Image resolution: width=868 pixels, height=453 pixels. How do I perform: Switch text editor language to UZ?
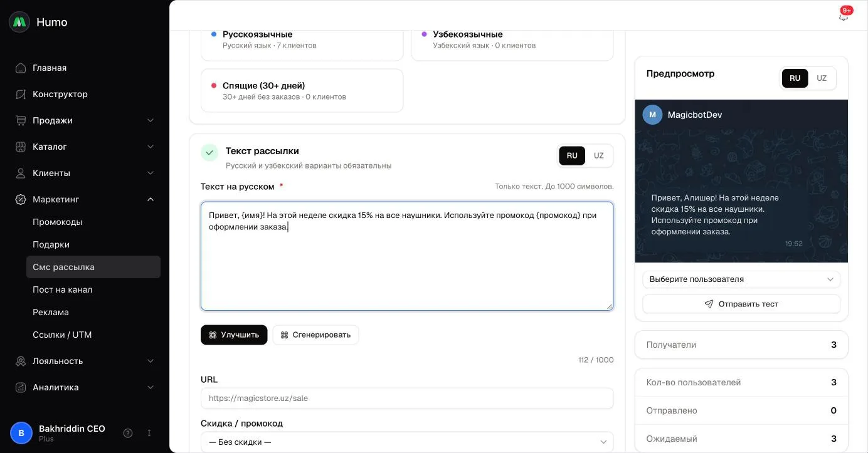click(599, 155)
